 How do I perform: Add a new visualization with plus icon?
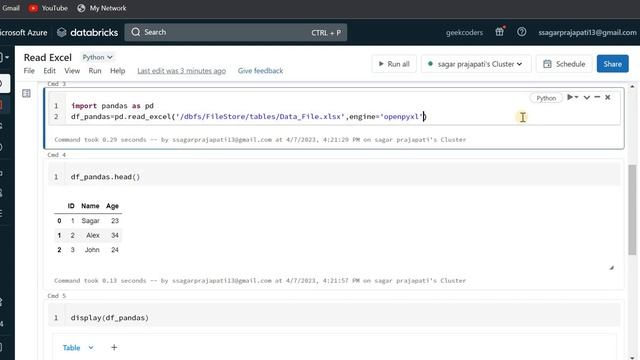[114, 347]
